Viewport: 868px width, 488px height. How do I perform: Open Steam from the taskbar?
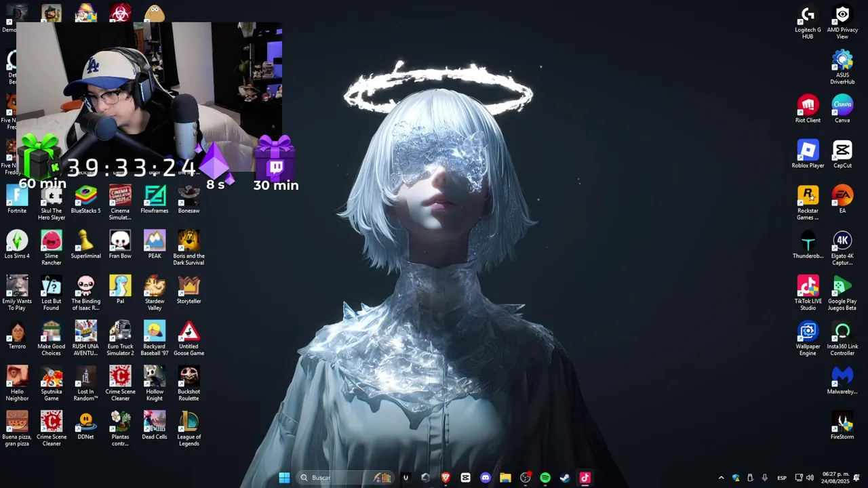(565, 478)
